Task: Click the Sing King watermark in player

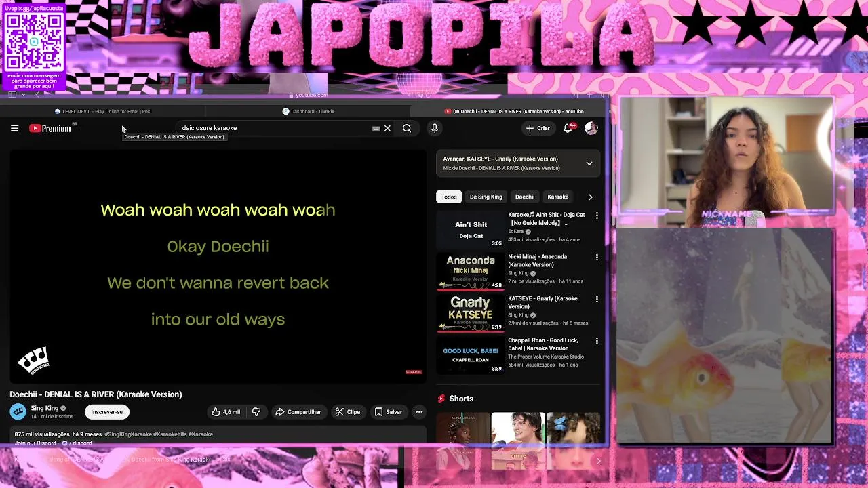Action: pyautogui.click(x=33, y=361)
